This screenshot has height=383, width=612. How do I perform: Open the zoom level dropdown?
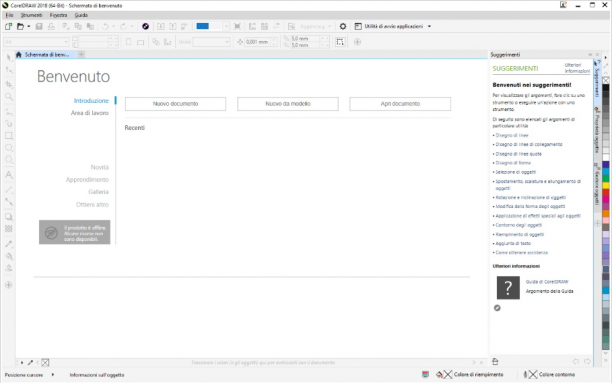pos(226,27)
